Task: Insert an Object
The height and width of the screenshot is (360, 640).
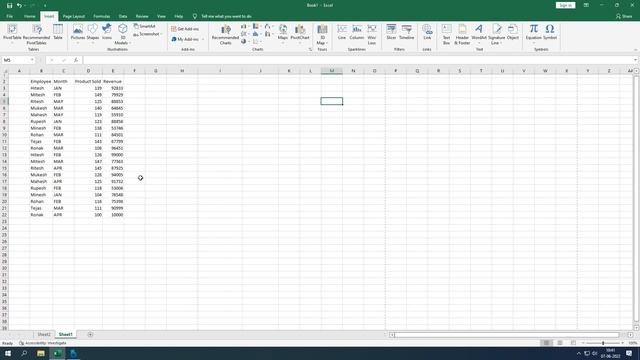Action: [513, 32]
